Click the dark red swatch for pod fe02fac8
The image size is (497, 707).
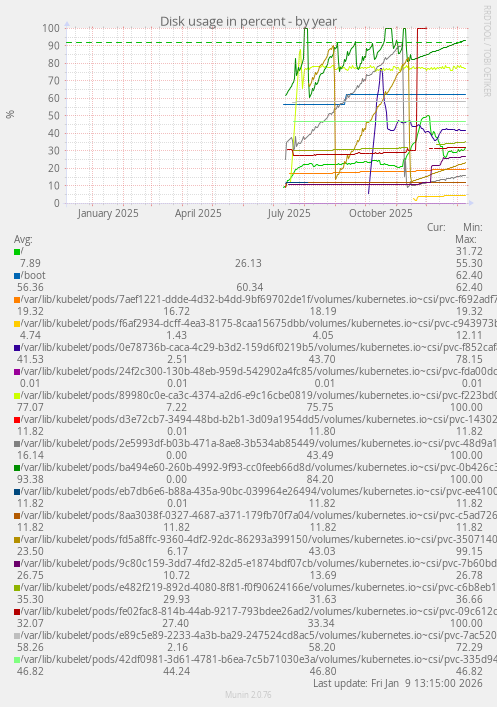click(17, 611)
